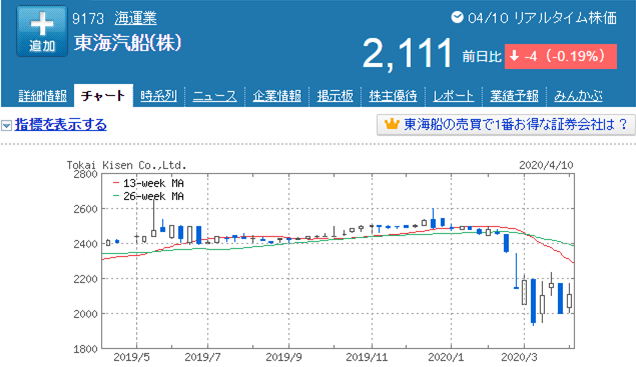This screenshot has width=636, height=367.
Task: Click the 2020/1 x-axis label
Action: point(446,357)
